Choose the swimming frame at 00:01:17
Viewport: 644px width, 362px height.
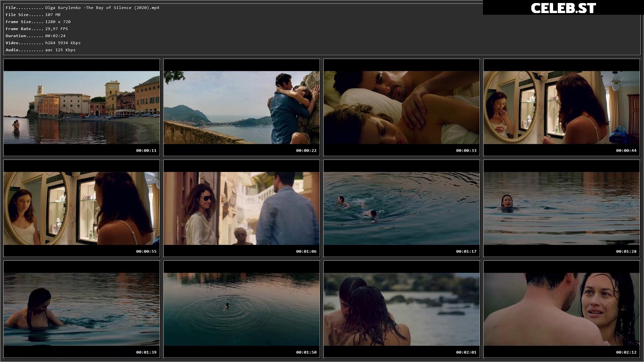pyautogui.click(x=401, y=208)
